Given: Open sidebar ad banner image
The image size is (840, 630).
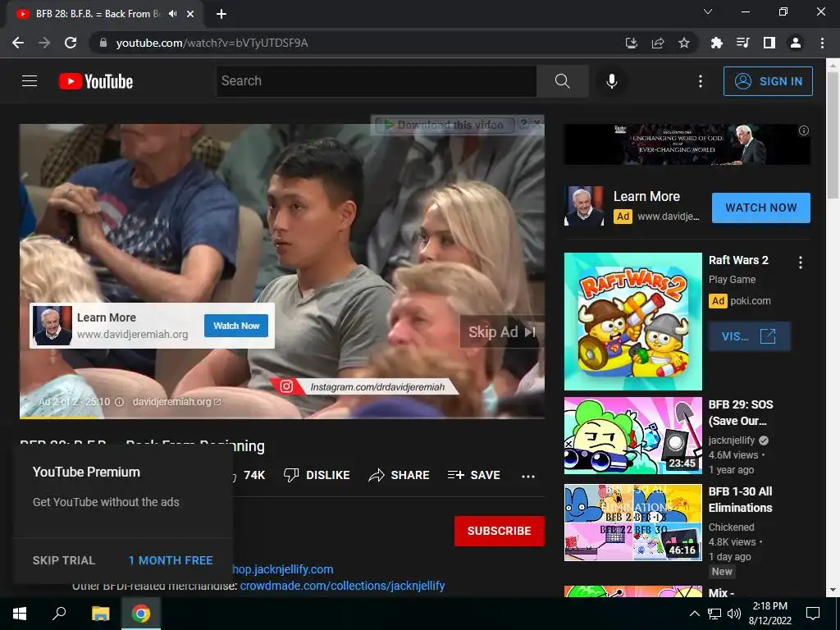Looking at the screenshot, I should 687,144.
